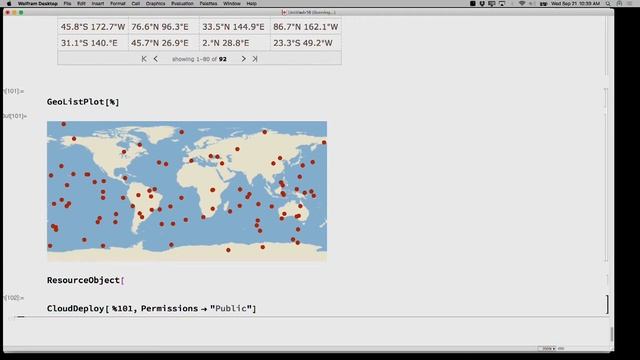Click cell 33.5°N 144.9°E
This screenshot has height=360, width=640.
(x=235, y=27)
